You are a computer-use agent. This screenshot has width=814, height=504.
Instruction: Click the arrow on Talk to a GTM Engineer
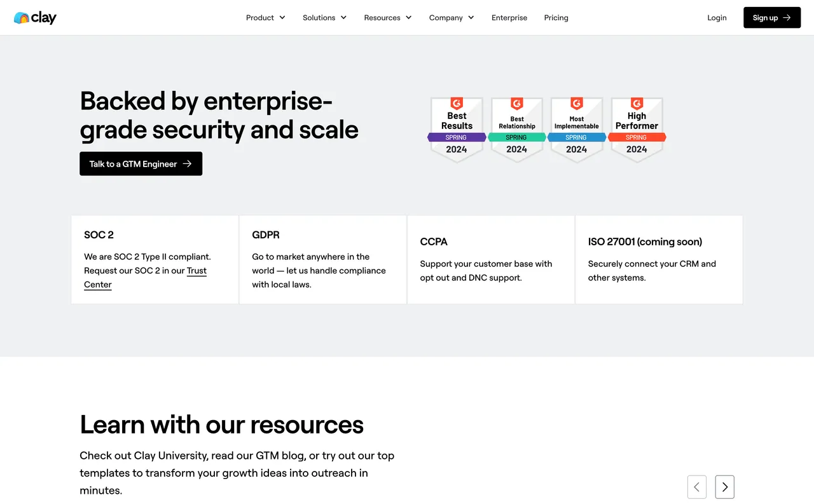click(x=186, y=163)
